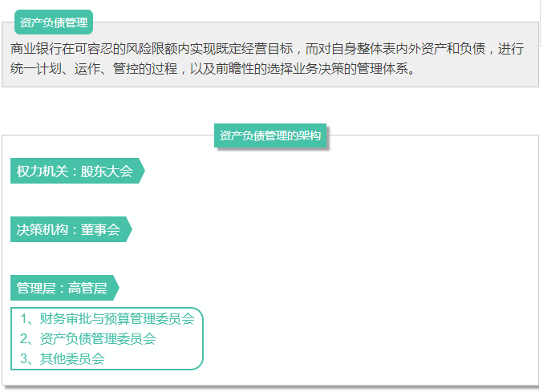Open the 管理层：高管层 banner
This screenshot has width=543, height=392.
[x=62, y=288]
